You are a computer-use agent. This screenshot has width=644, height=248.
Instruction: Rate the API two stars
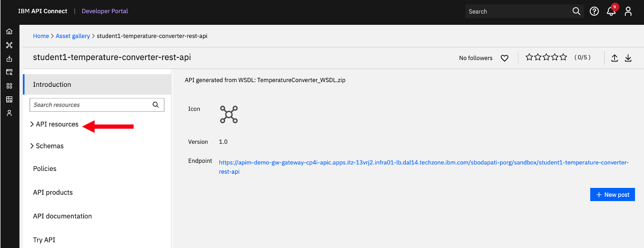pos(538,57)
